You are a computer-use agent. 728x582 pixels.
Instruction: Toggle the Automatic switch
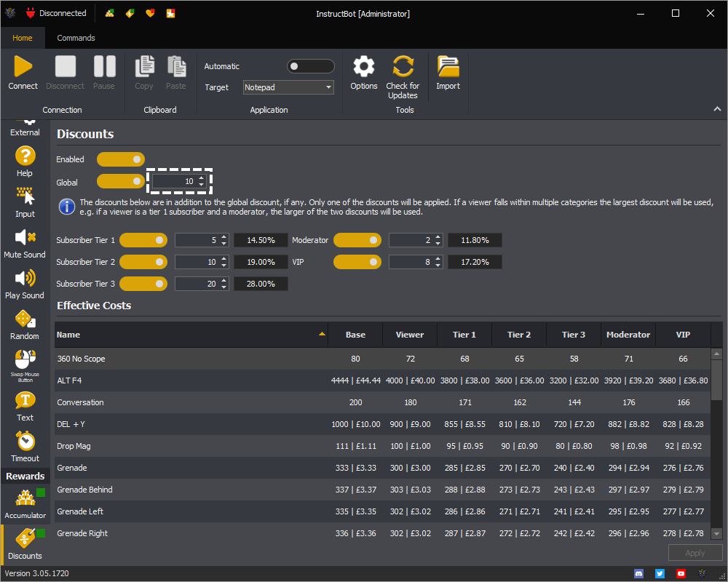click(310, 66)
